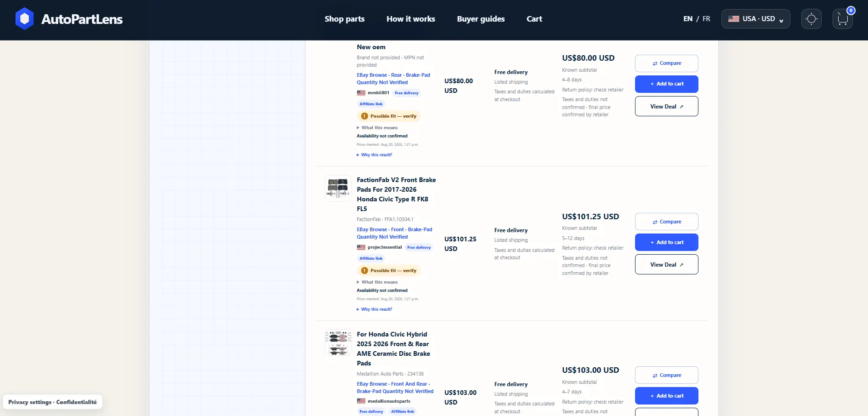This screenshot has width=868, height=416.
Task: Click US flag icon beside mmk6801 seller
Action: point(361,93)
